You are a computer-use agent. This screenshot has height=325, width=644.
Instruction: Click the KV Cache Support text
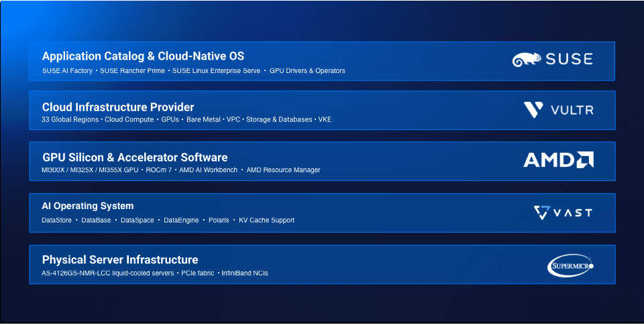pyautogui.click(x=266, y=220)
